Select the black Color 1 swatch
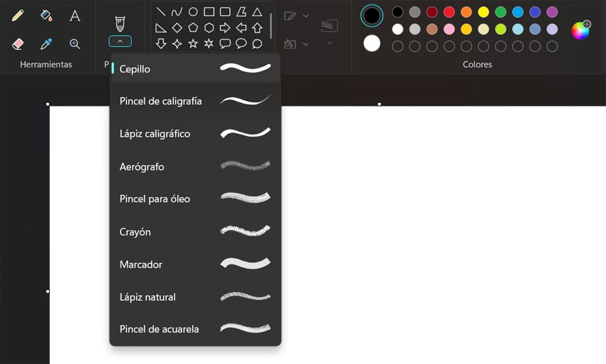This screenshot has height=364, width=606. 372,15
